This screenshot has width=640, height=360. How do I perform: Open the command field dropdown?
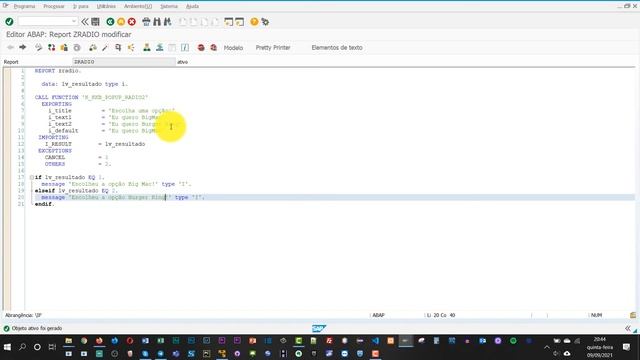click(73, 21)
